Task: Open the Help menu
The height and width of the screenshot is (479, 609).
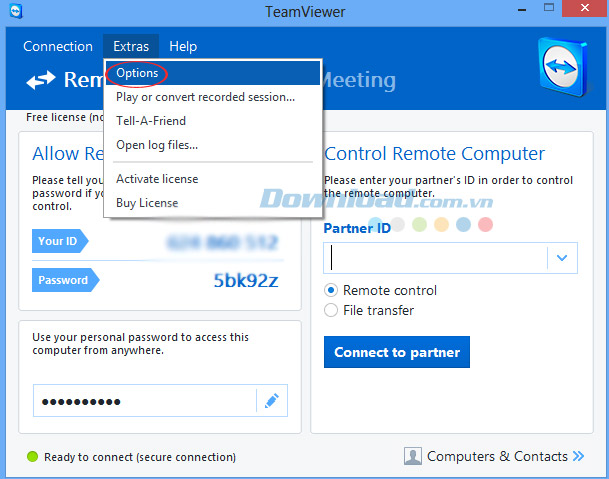Action: 183,46
